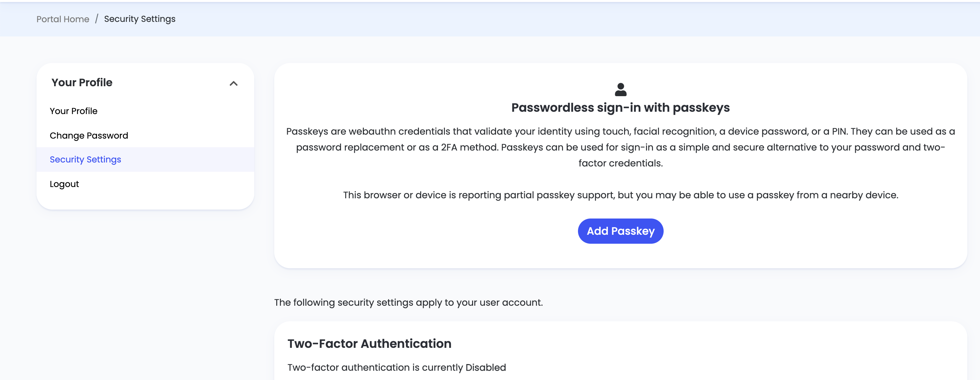This screenshot has width=980, height=380.
Task: Click the Add Passkey button
Action: click(x=620, y=231)
